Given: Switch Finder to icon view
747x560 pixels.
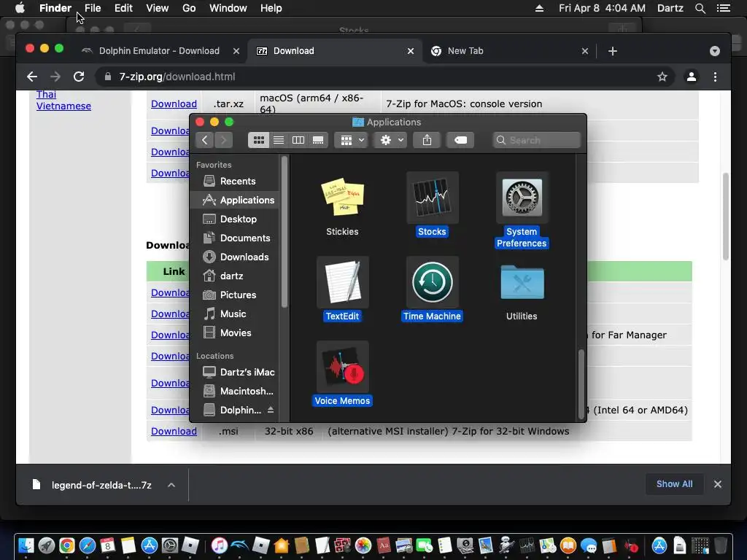Looking at the screenshot, I should pyautogui.click(x=259, y=140).
